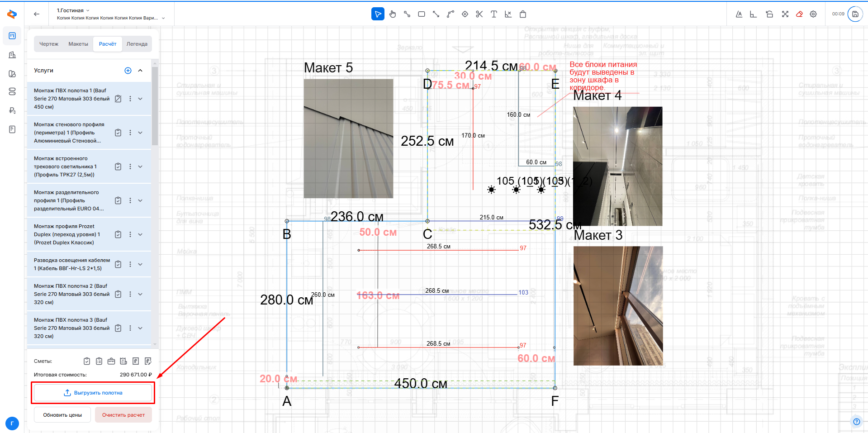This screenshot has height=433, width=868.
Task: Open the briefcase estimate icon
Action: [111, 361]
